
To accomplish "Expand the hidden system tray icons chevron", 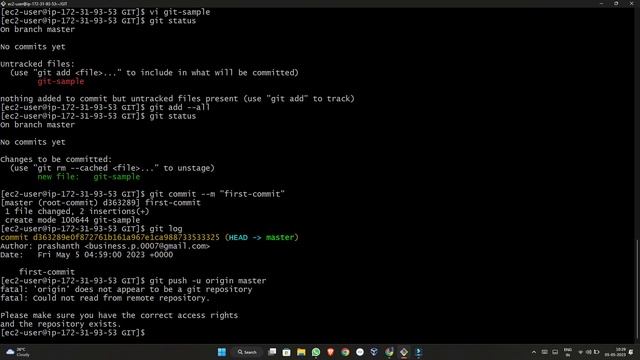I will pyautogui.click(x=533, y=352).
